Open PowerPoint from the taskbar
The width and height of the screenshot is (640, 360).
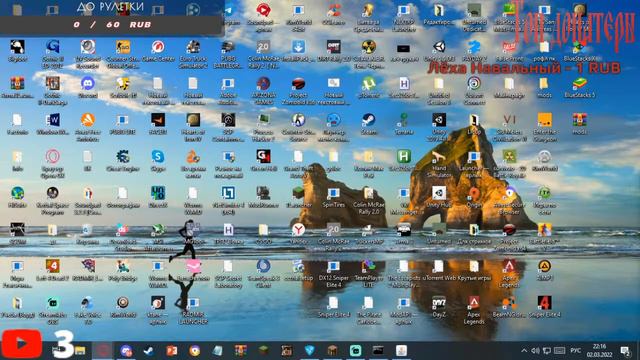(172, 351)
